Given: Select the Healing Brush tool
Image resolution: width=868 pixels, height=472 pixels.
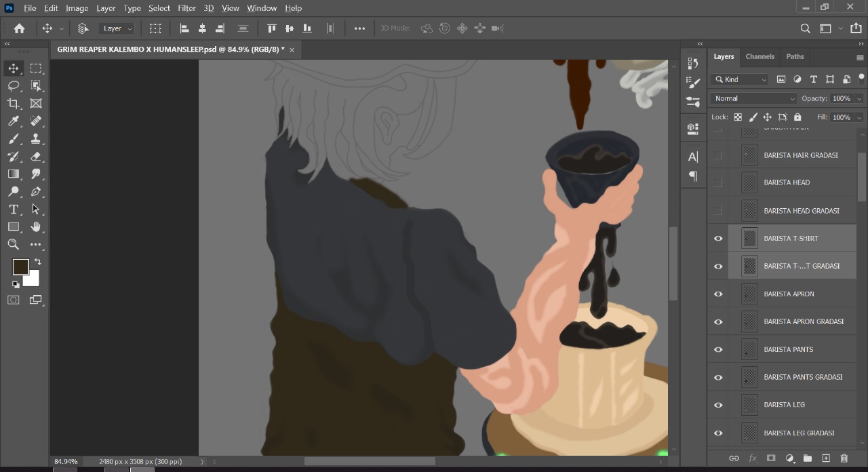Looking at the screenshot, I should 36,121.
